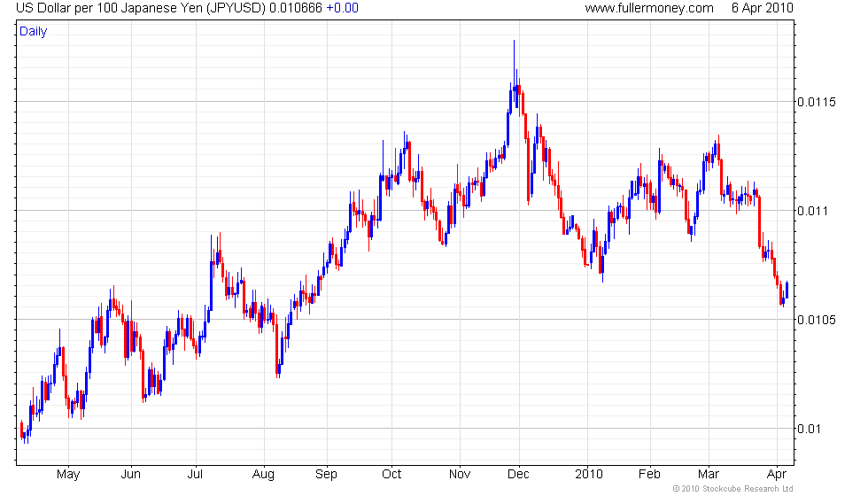Click the 0.01 price axis label
The image size is (868, 496).
tap(810, 429)
